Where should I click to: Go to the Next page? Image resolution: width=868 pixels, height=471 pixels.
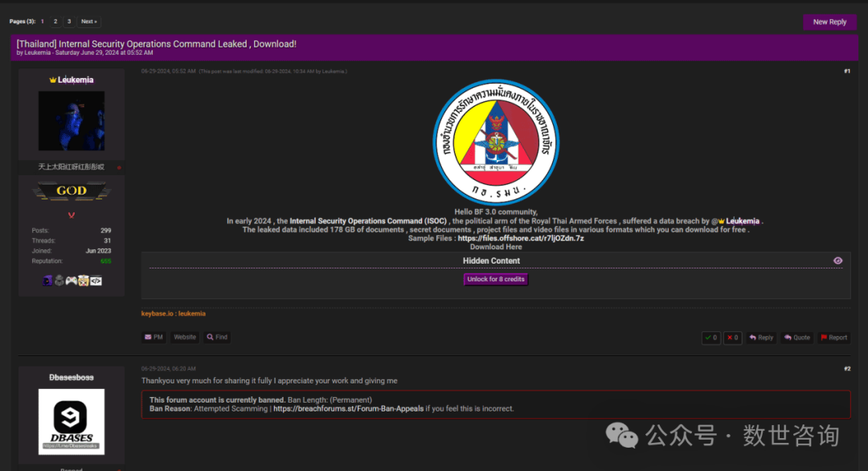(88, 22)
